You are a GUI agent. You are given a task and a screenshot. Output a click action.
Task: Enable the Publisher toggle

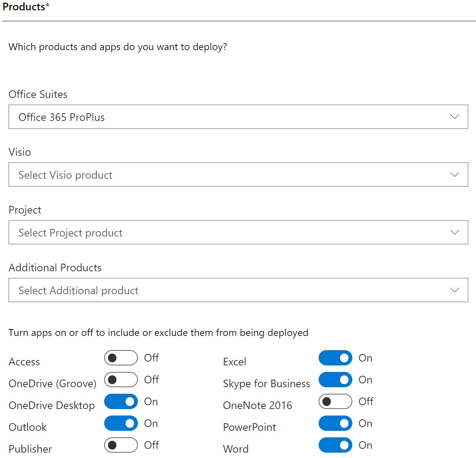(x=121, y=445)
